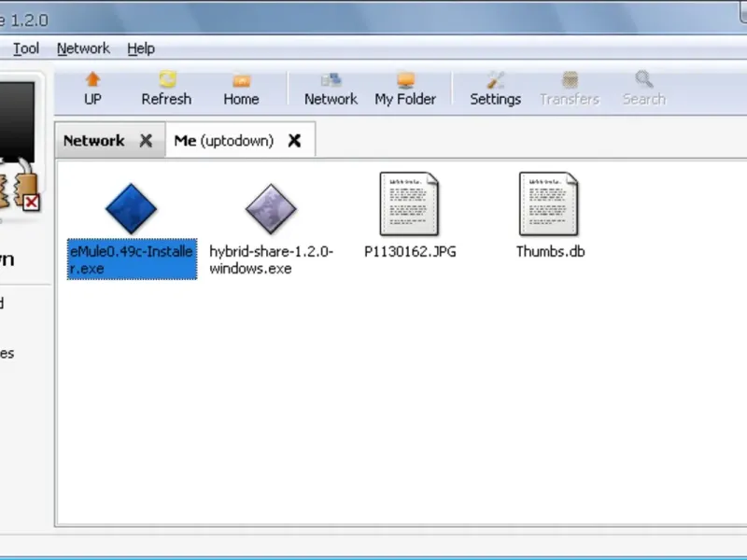Select the hybrid-share-1.2.0-windows.exe diamond icon
Image resolution: width=747 pixels, height=560 pixels.
[x=271, y=208]
